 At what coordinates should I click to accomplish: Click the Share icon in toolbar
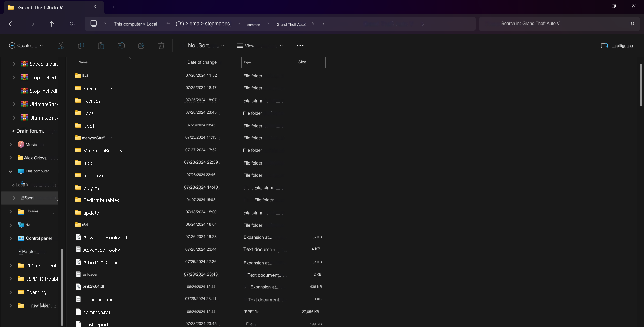click(141, 46)
